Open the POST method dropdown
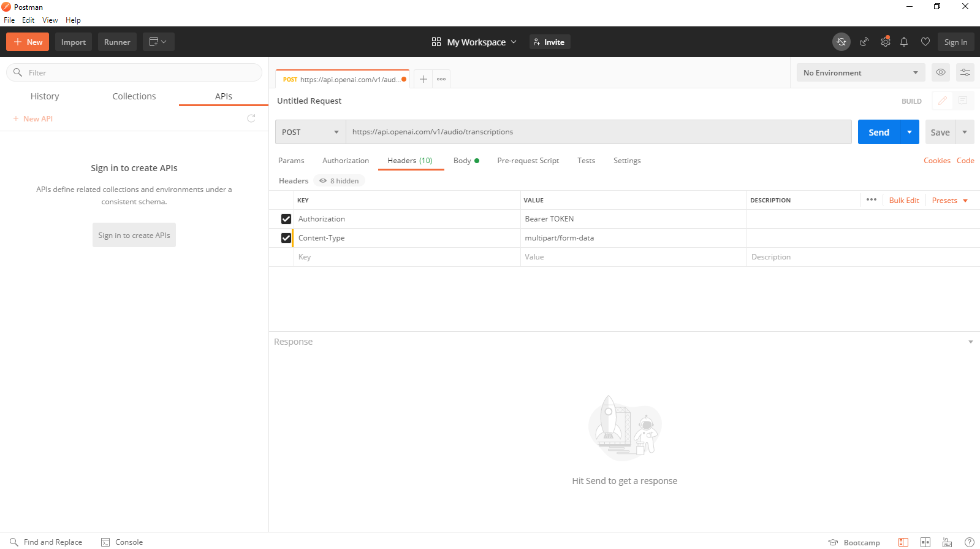The image size is (980, 549). pos(311,132)
